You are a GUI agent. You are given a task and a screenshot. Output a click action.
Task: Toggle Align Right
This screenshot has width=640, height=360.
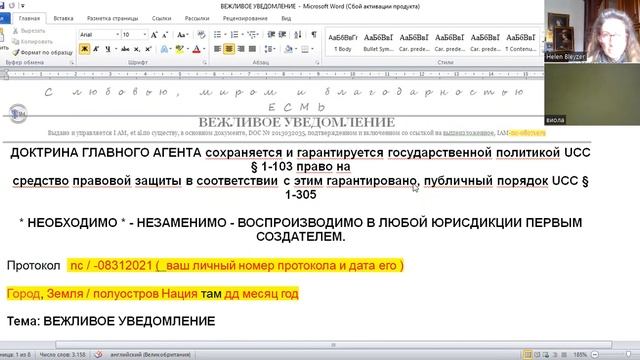coord(241,49)
